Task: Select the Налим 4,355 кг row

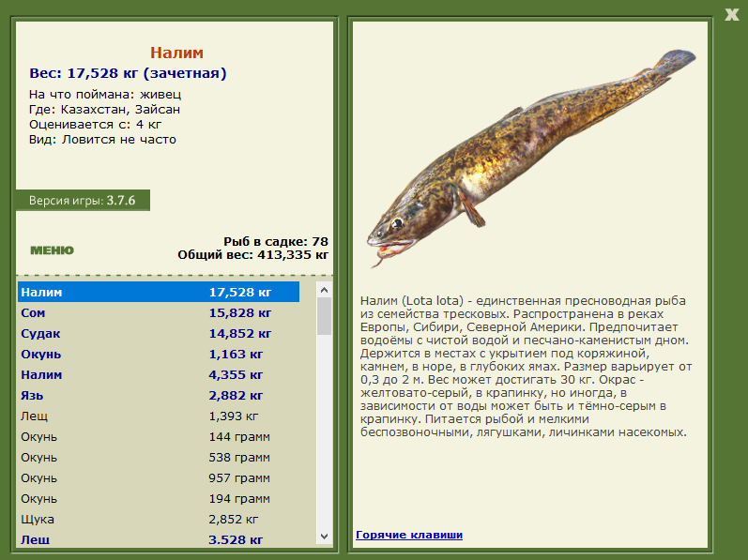Action: click(159, 374)
